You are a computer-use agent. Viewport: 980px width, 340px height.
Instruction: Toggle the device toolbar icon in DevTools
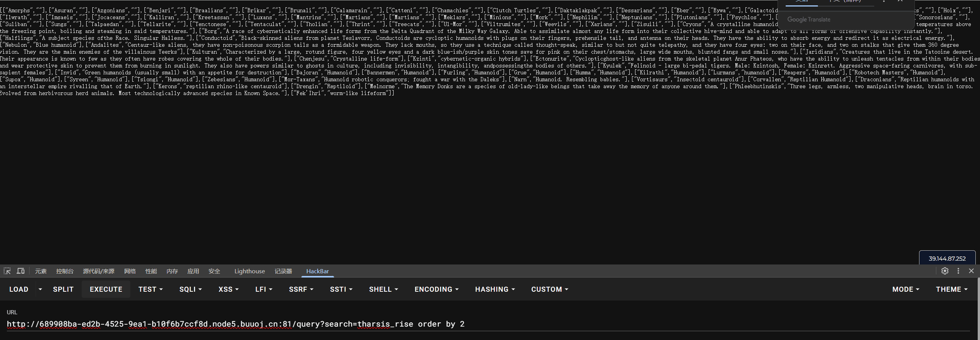(21, 271)
